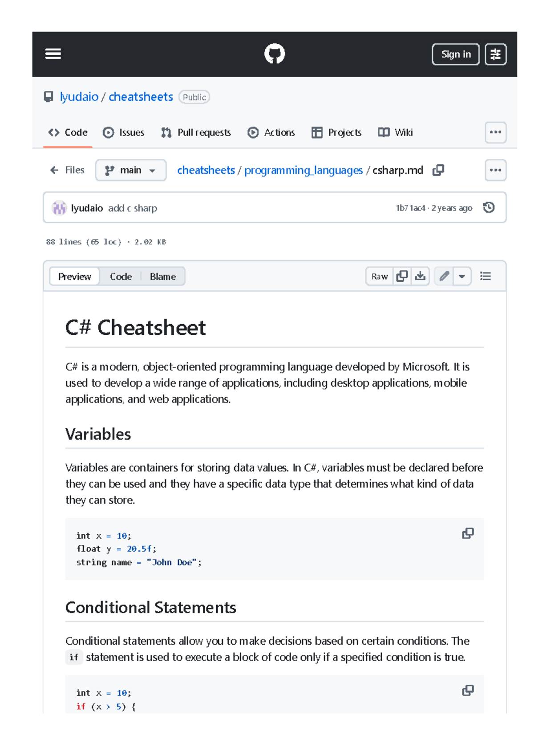
Task: Open the hamburger navigation menu
Action: pos(53,53)
